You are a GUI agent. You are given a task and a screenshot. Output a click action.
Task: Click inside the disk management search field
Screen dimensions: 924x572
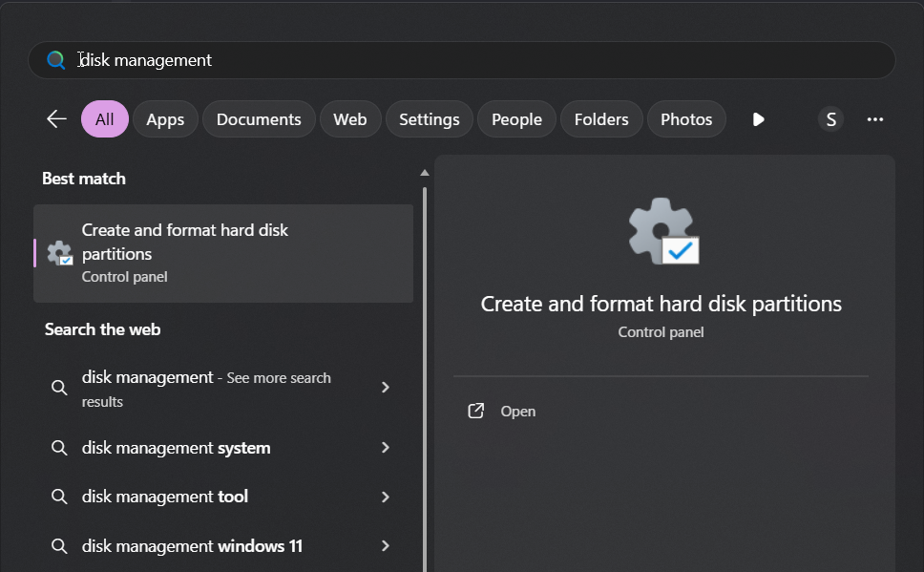click(x=462, y=60)
